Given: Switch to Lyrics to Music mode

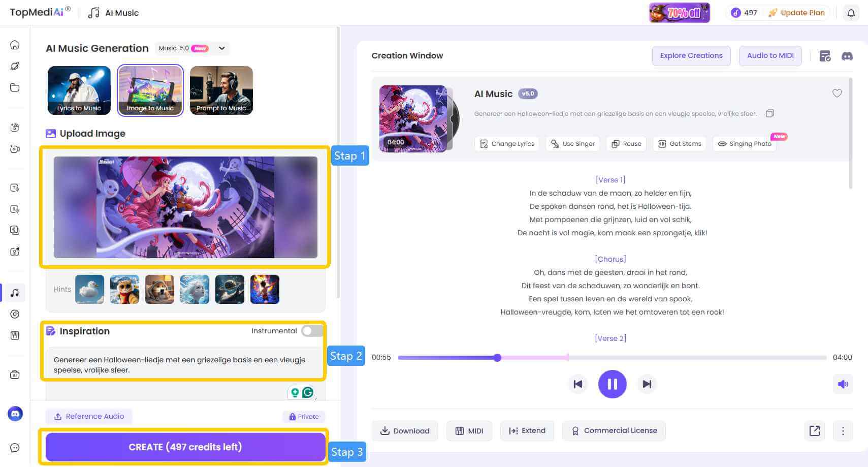Looking at the screenshot, I should (x=79, y=90).
